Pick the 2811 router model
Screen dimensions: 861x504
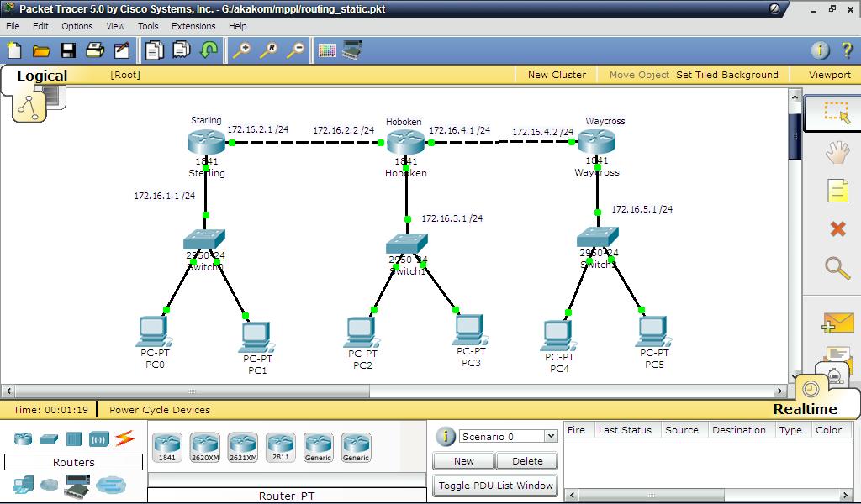click(x=281, y=448)
